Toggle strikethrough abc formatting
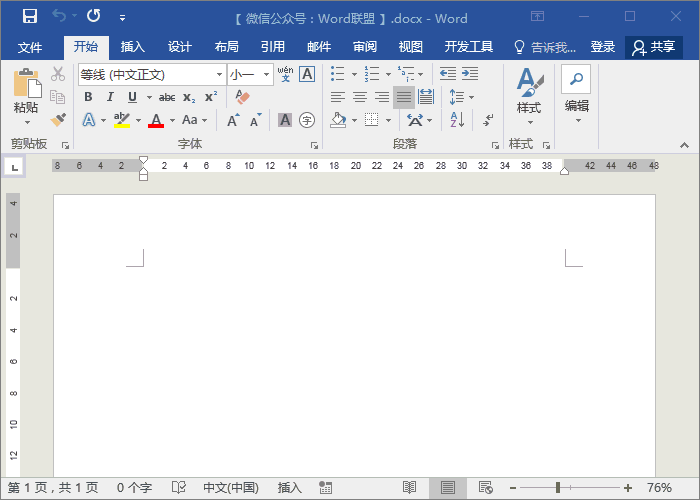The width and height of the screenshot is (700, 500). tap(167, 97)
